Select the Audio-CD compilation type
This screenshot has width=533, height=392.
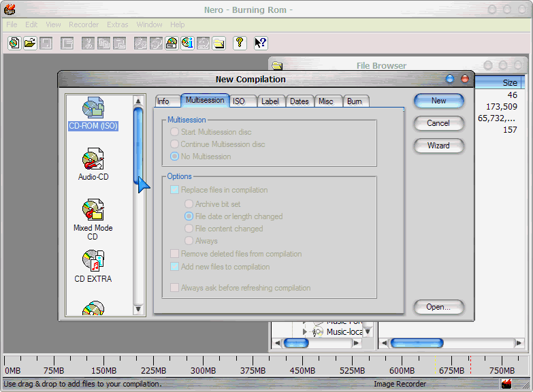tap(93, 164)
